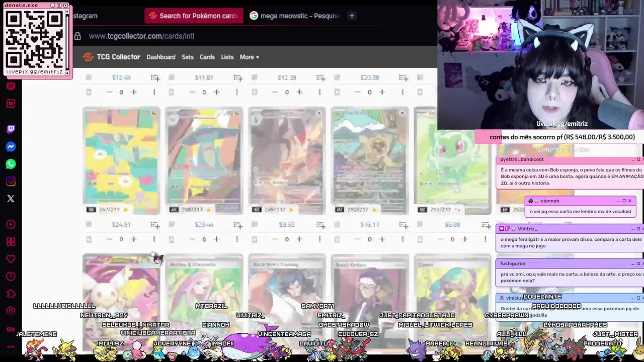644x362 pixels.
Task: Open the workspaces grid icon in sidebar
Action: [x=11, y=242]
